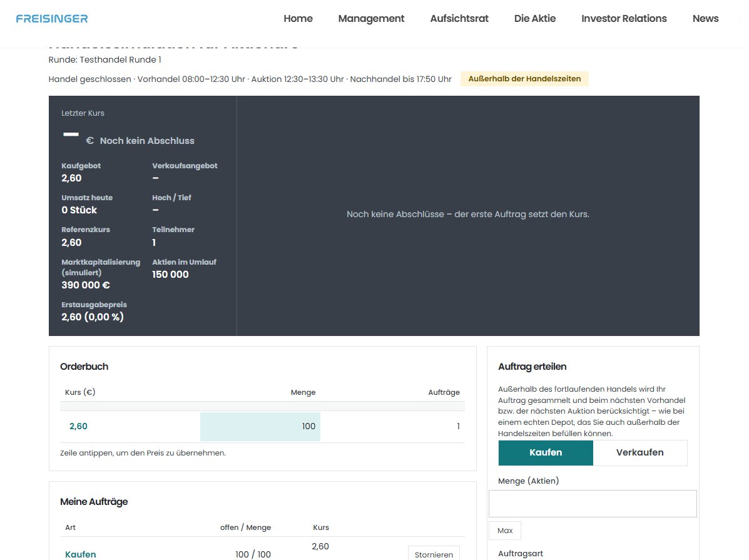Click the Noch kein Abschluss text
This screenshot has width=749, height=560.
coord(147,141)
